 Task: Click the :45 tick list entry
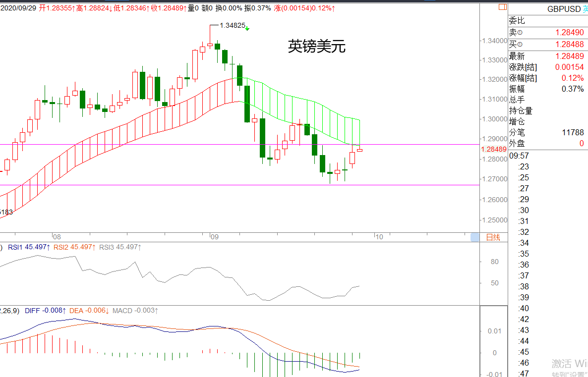coord(524,352)
